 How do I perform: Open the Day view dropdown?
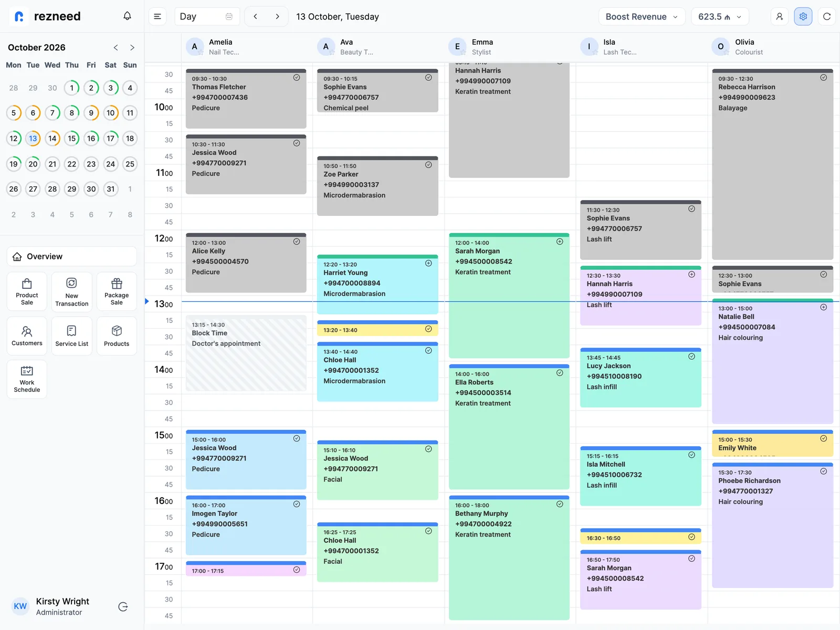coord(207,16)
